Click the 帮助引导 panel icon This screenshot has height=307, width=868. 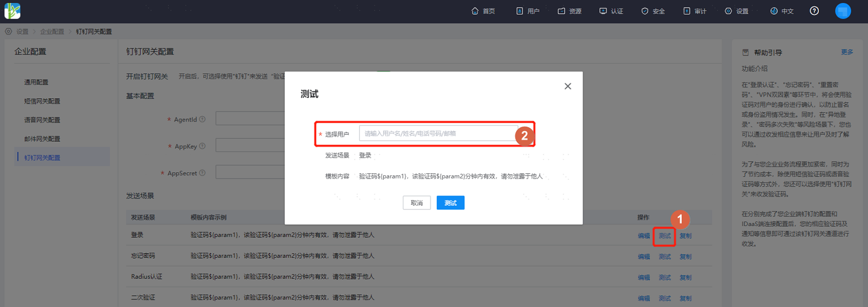click(x=745, y=53)
